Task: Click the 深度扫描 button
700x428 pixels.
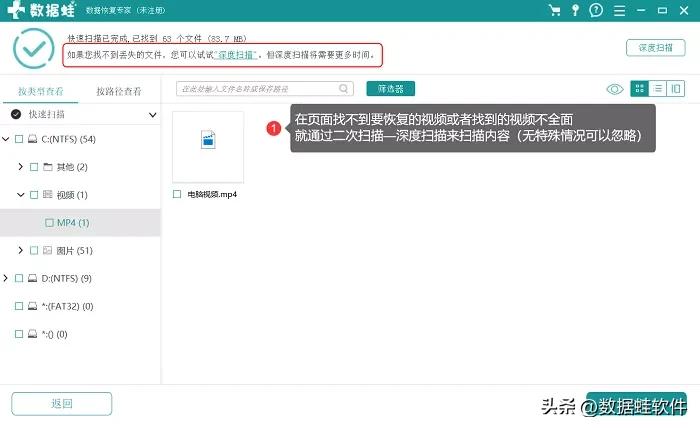Action: point(655,48)
